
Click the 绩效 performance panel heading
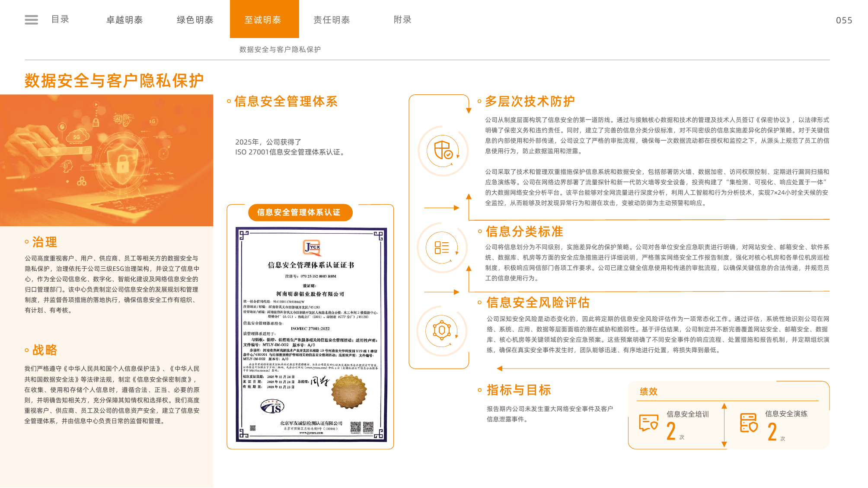(649, 392)
